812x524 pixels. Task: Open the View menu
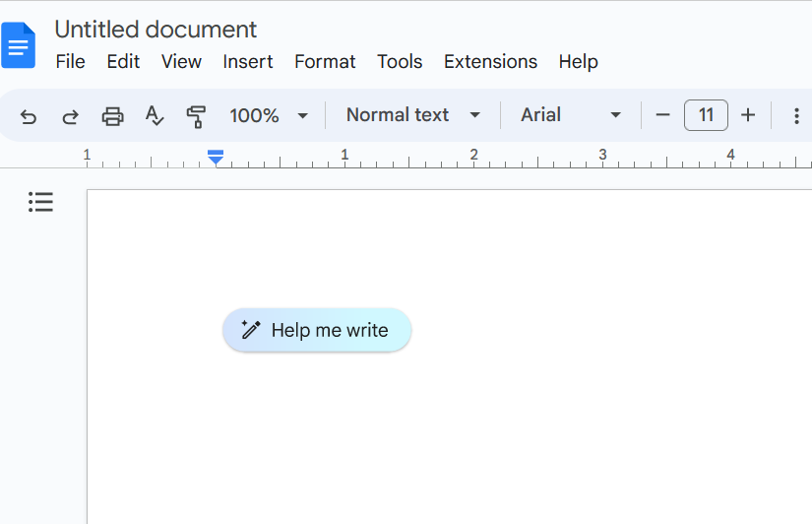(181, 62)
